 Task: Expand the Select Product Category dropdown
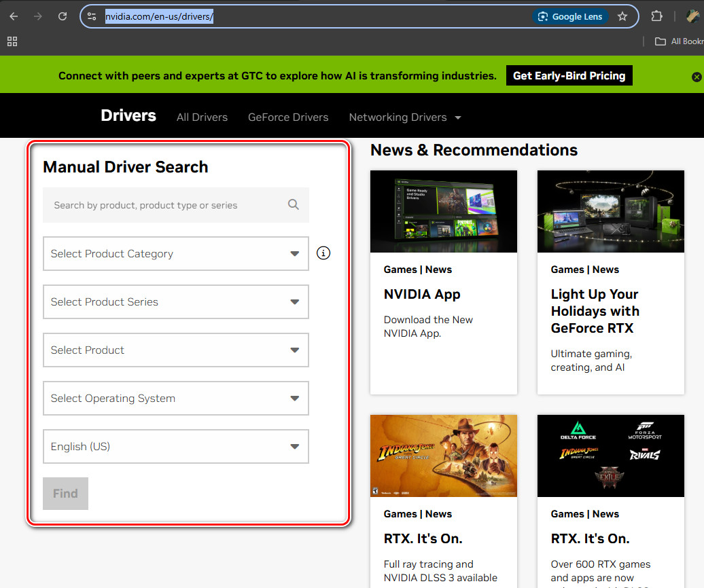click(x=175, y=253)
